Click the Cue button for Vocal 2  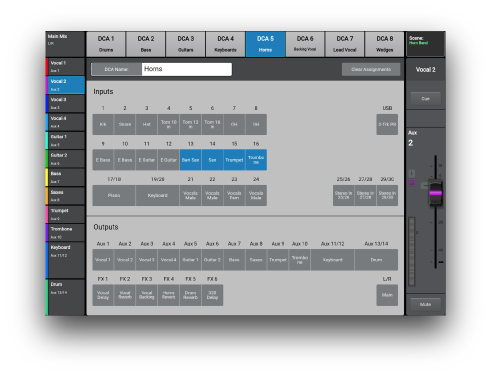(x=425, y=99)
